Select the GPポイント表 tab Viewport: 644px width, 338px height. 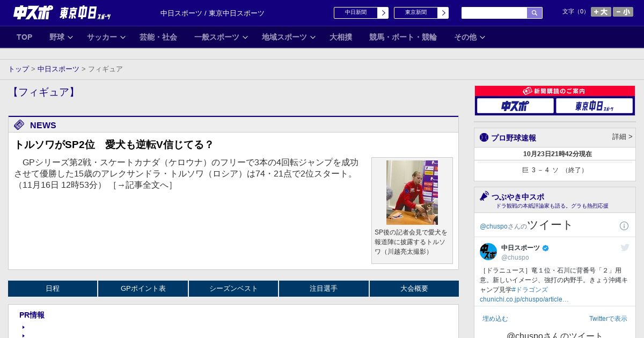click(143, 289)
